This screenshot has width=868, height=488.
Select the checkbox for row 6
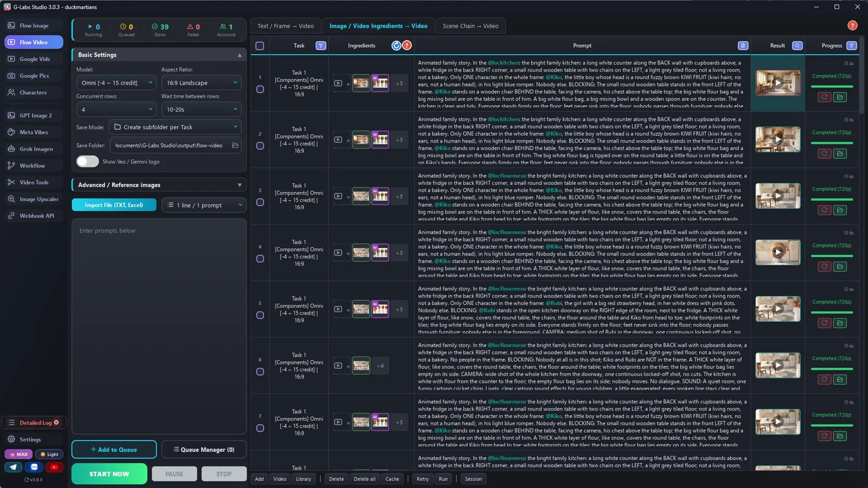click(x=260, y=372)
